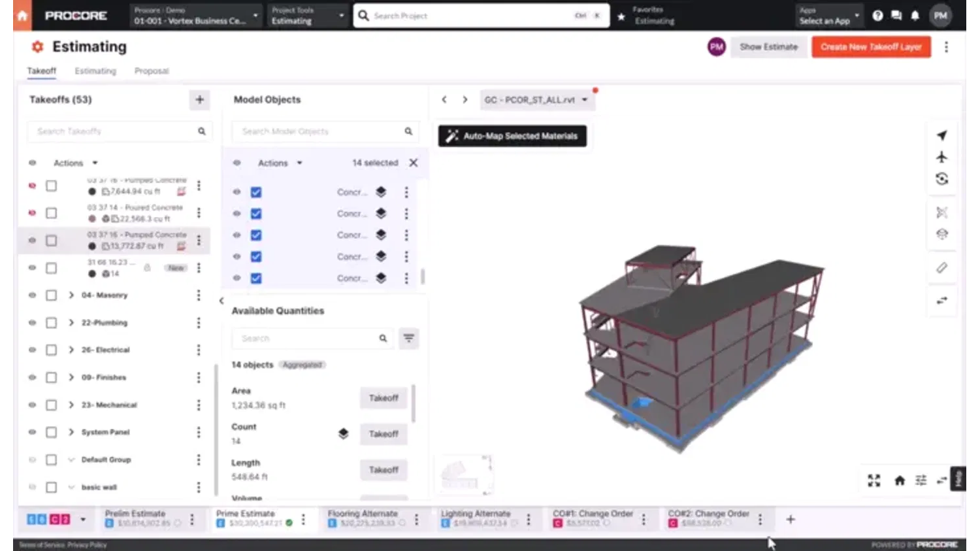Click the section box cube tool in the viewer
The image size is (980, 551).
point(941,234)
